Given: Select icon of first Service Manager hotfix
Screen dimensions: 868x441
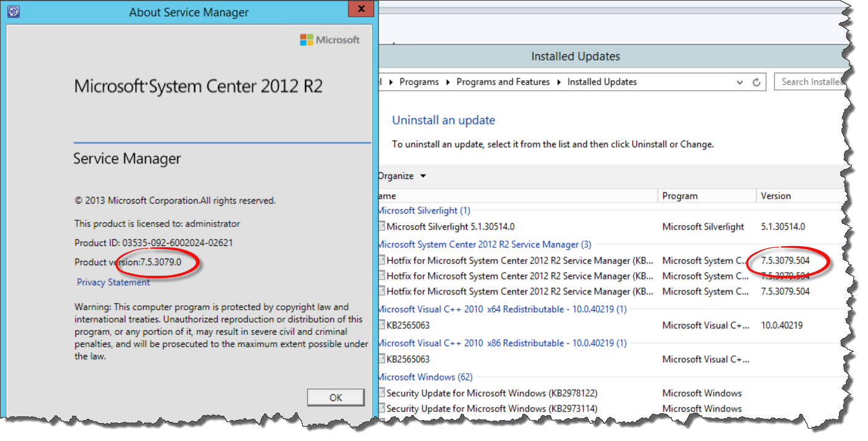Looking at the screenshot, I should tap(381, 260).
